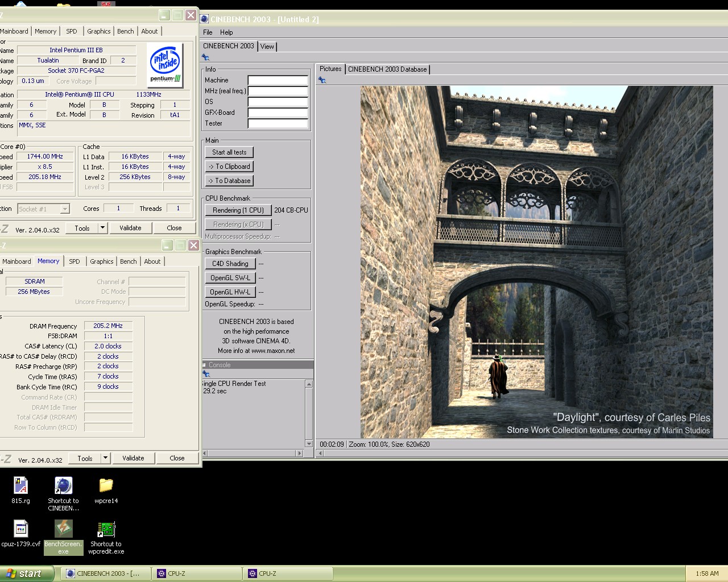The height and width of the screenshot is (582, 728).
Task: Open About tab in the upper CPU-Z window
Action: point(150,31)
